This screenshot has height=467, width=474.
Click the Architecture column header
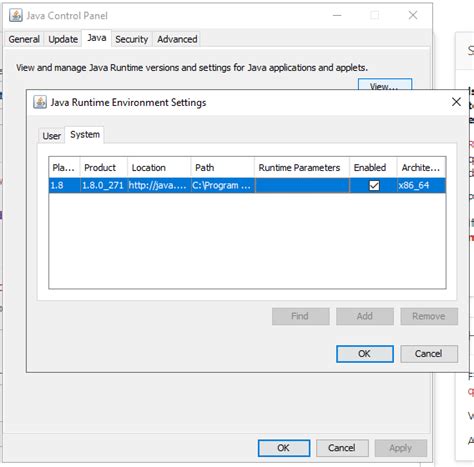point(421,167)
